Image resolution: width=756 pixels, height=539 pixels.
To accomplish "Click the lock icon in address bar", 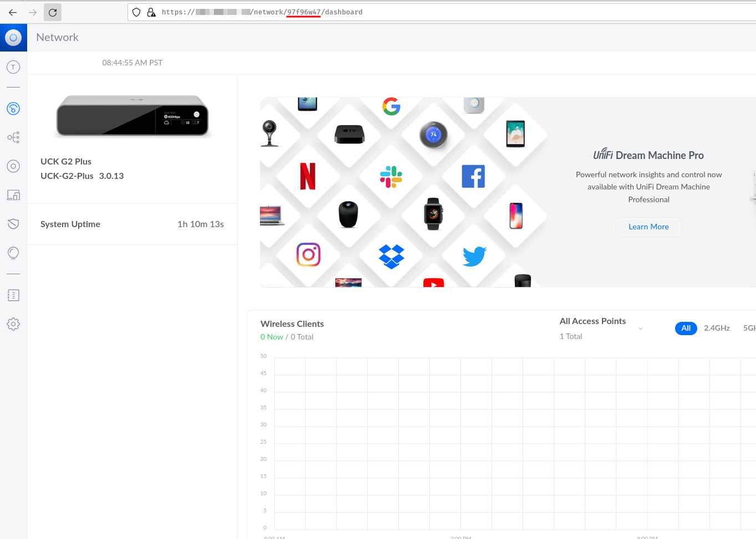I will pos(151,12).
